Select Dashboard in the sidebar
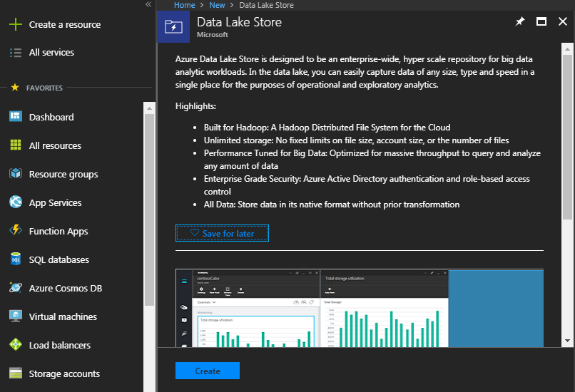 pos(51,117)
